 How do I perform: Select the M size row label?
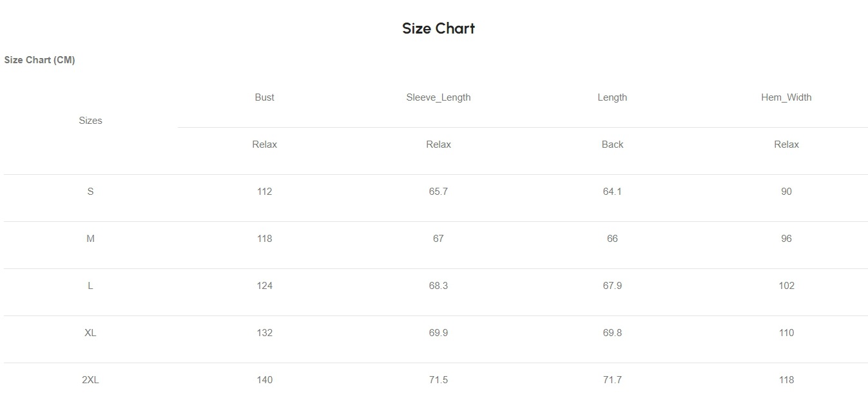click(90, 239)
